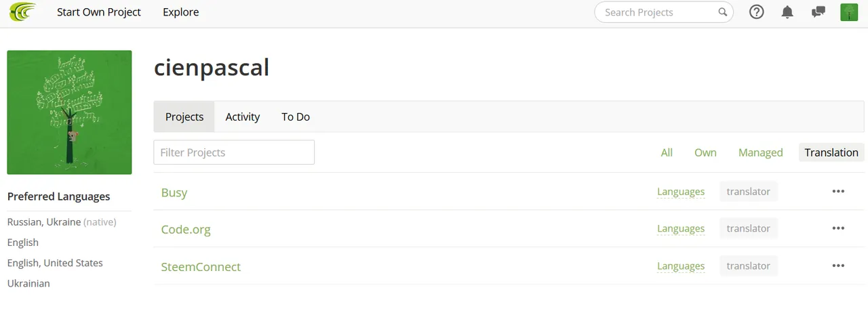The image size is (868, 315).
Task: Filter projects by All
Action: tap(667, 152)
